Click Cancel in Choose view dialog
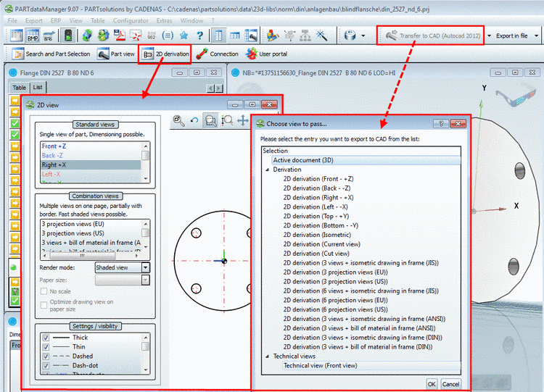 tap(450, 384)
